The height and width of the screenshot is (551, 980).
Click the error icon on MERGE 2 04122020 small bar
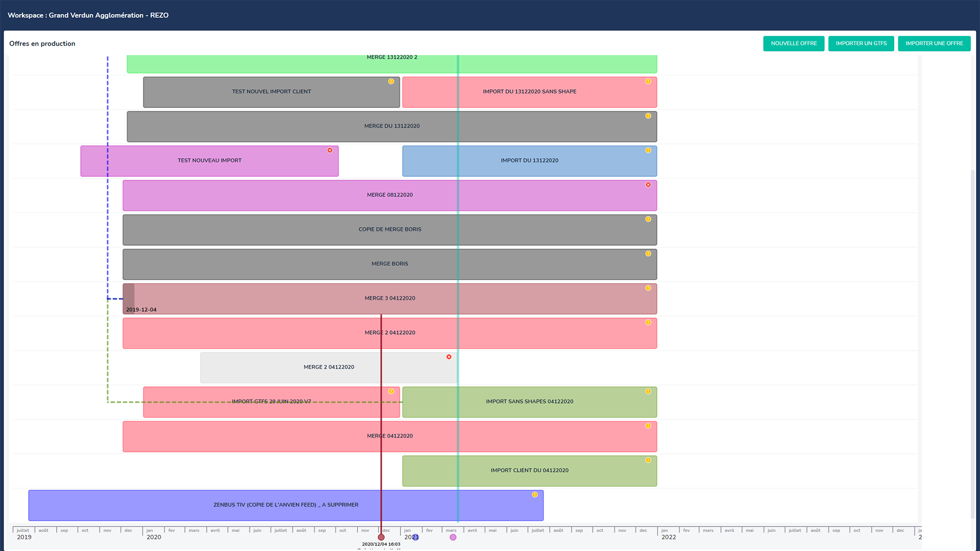[449, 357]
